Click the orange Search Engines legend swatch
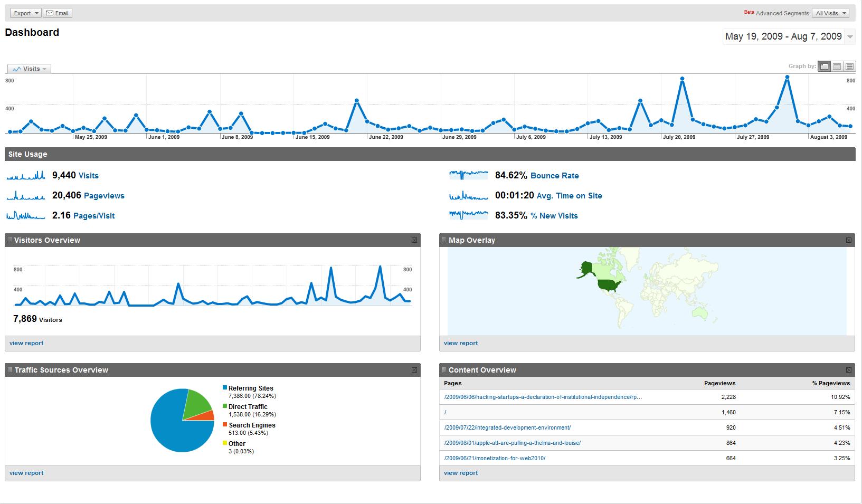This screenshot has width=862, height=504. pyautogui.click(x=225, y=425)
